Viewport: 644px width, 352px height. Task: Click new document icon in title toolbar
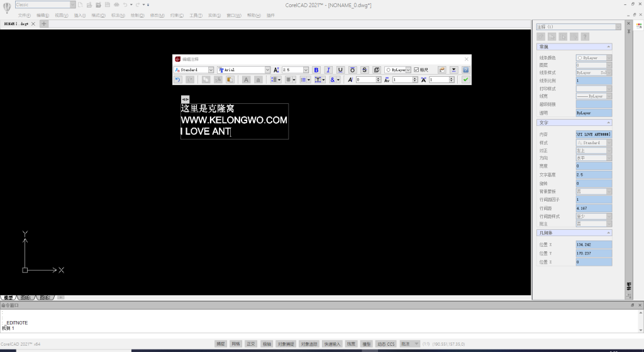80,4
